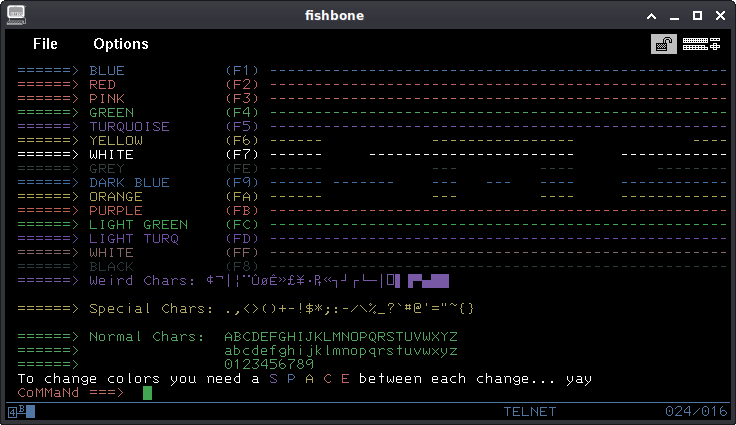
Task: Click the TURQUOISE color label
Action: point(130,127)
